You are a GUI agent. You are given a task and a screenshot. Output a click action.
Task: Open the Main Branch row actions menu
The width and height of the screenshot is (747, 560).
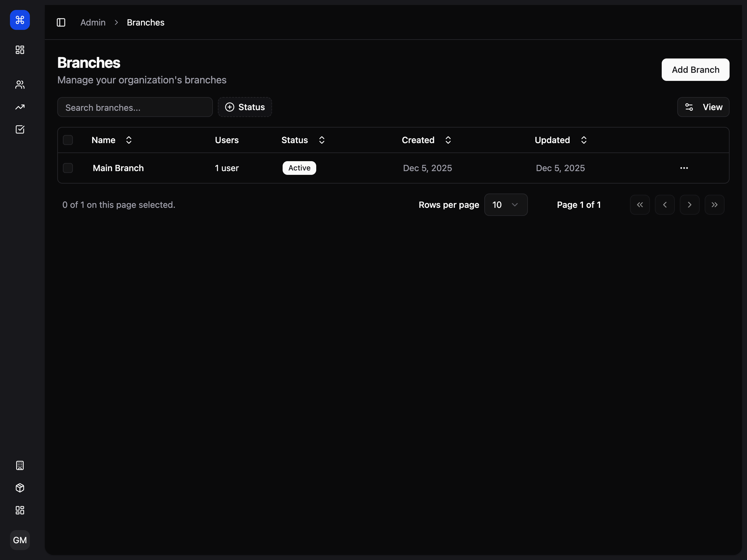(684, 168)
